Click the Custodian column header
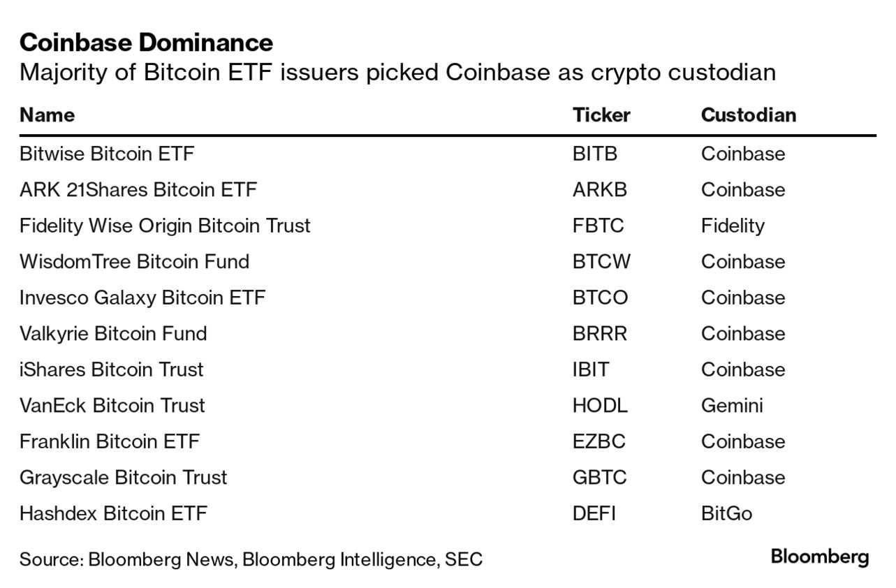Image resolution: width=896 pixels, height=588 pixels. (748, 115)
